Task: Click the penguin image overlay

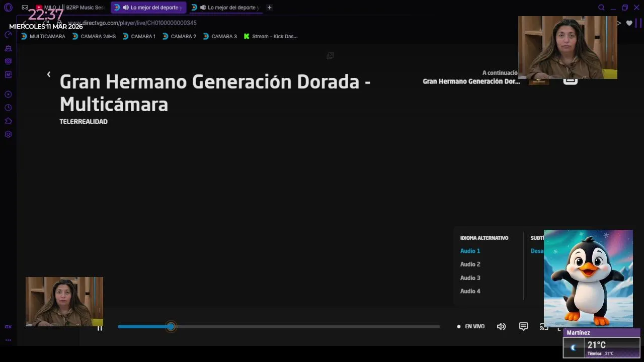Action: click(588, 279)
